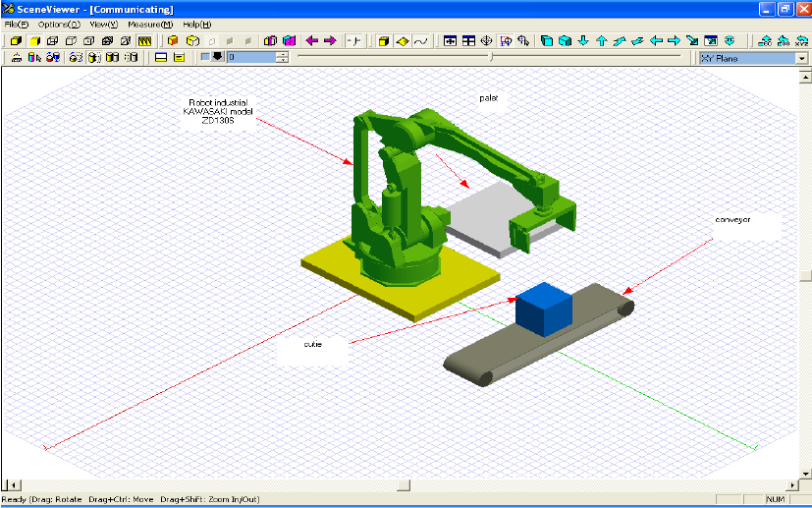The image size is (812, 508).
Task: Click the yellow diamond toolbar icon
Action: pyautogui.click(x=403, y=41)
